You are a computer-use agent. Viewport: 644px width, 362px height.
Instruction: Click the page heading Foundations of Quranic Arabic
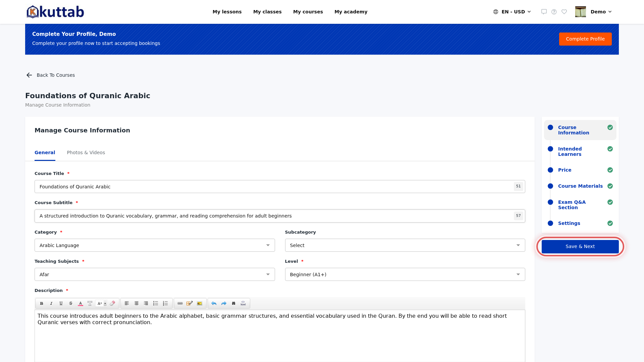coord(88,96)
